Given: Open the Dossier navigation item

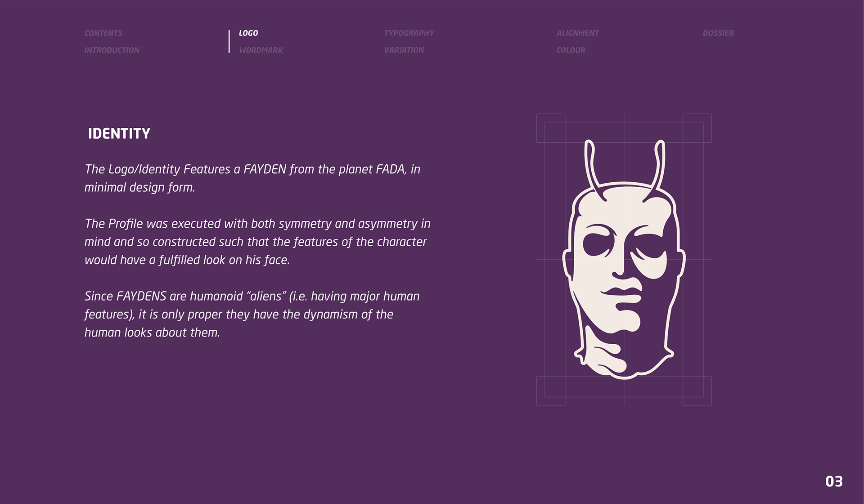Looking at the screenshot, I should pyautogui.click(x=718, y=33).
